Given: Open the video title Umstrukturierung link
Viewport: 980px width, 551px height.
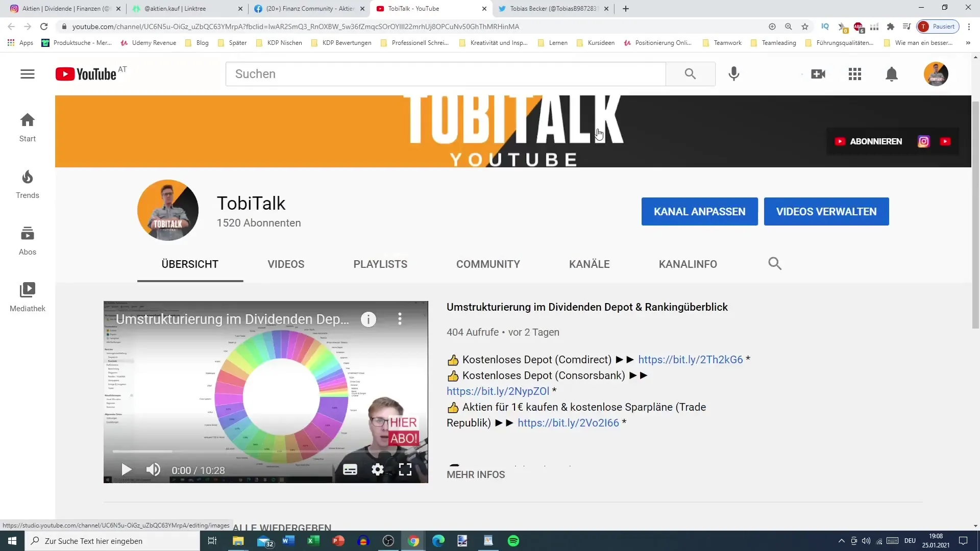Looking at the screenshot, I should [587, 307].
